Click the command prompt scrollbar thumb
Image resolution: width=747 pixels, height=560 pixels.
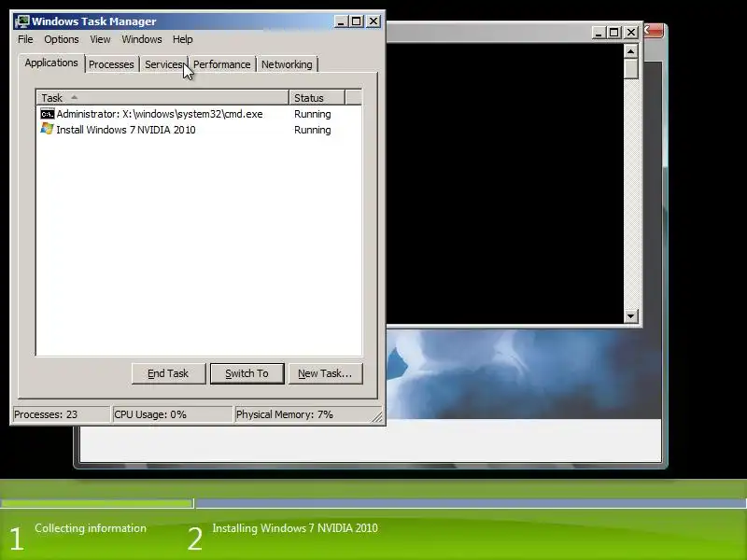[x=631, y=69]
